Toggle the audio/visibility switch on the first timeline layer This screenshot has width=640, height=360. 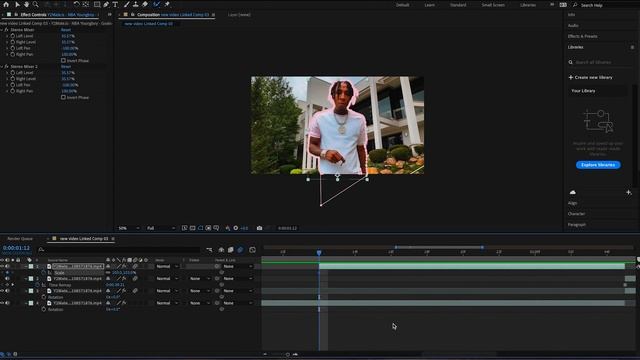[x=7, y=266]
